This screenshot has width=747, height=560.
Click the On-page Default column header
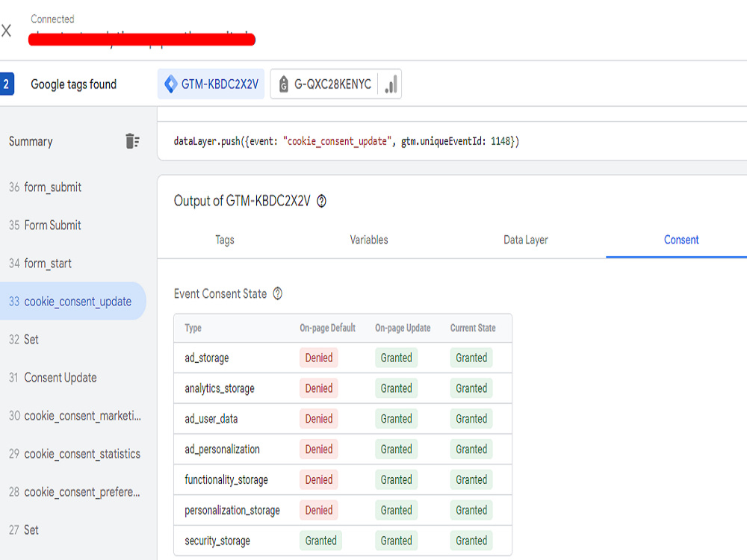pos(327,328)
